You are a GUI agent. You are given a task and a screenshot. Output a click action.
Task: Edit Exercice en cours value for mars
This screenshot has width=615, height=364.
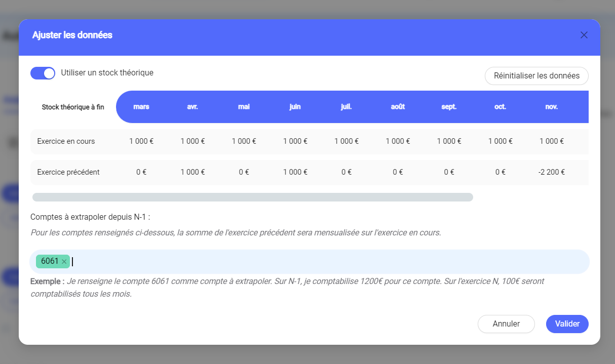141,141
